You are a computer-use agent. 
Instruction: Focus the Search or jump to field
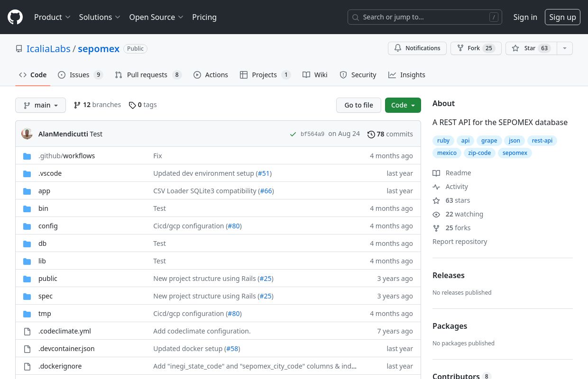point(425,17)
